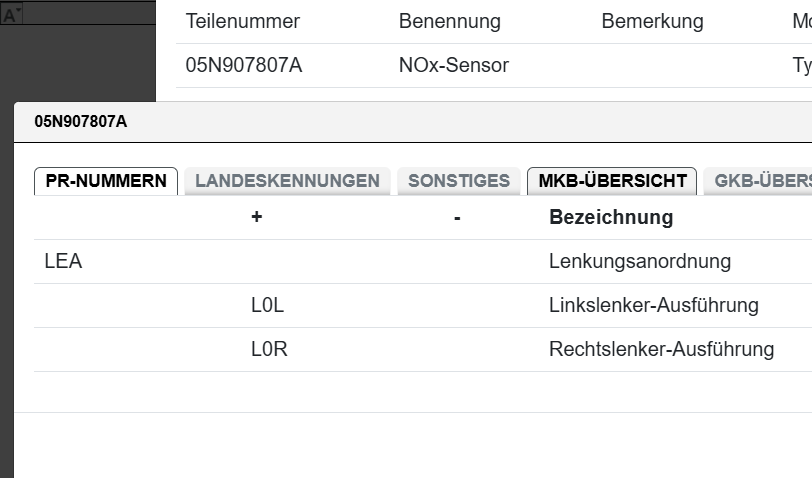Click the Benennung column header
Viewport: 812px width, 478px height.
[450, 21]
